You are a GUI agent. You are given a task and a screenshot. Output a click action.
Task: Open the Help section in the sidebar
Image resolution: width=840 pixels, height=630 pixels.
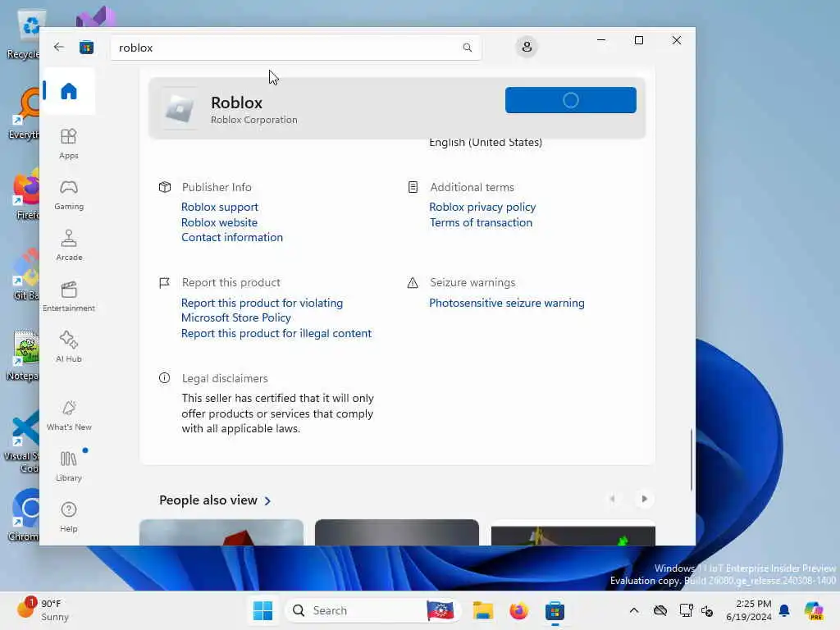pos(69,518)
